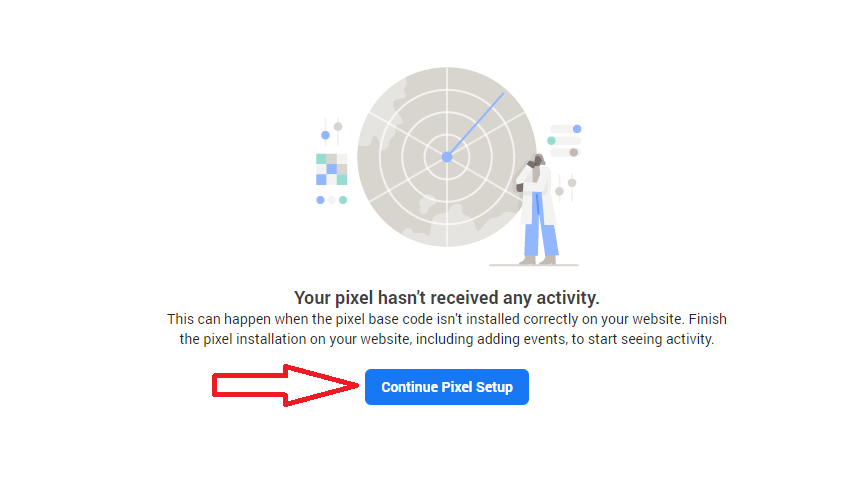Click the pixel base code description paragraph
This screenshot has width=868, height=486.
pyautogui.click(x=446, y=329)
